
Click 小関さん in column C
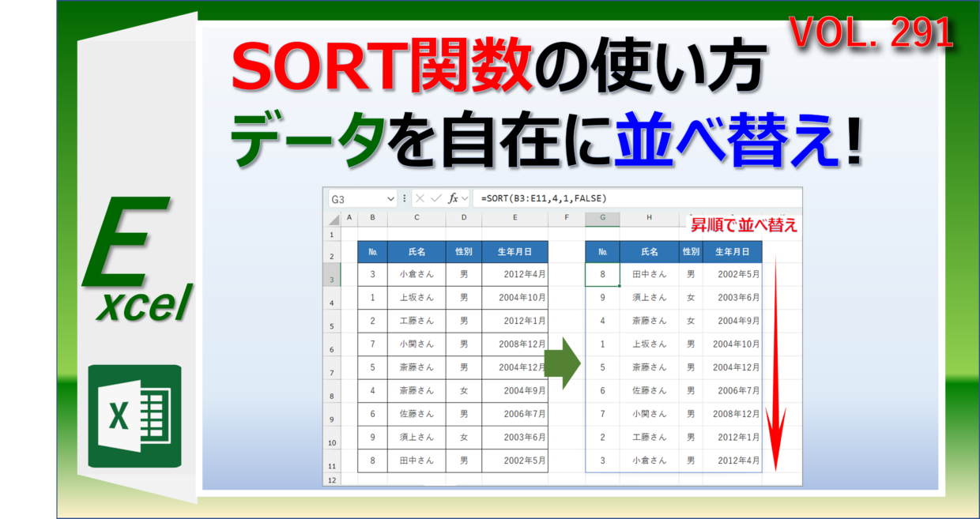coord(416,344)
